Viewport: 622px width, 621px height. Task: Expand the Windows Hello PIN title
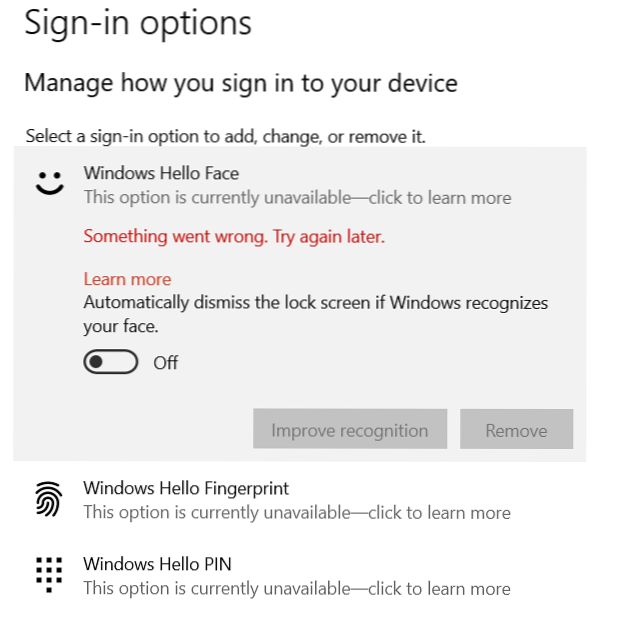[157, 564]
